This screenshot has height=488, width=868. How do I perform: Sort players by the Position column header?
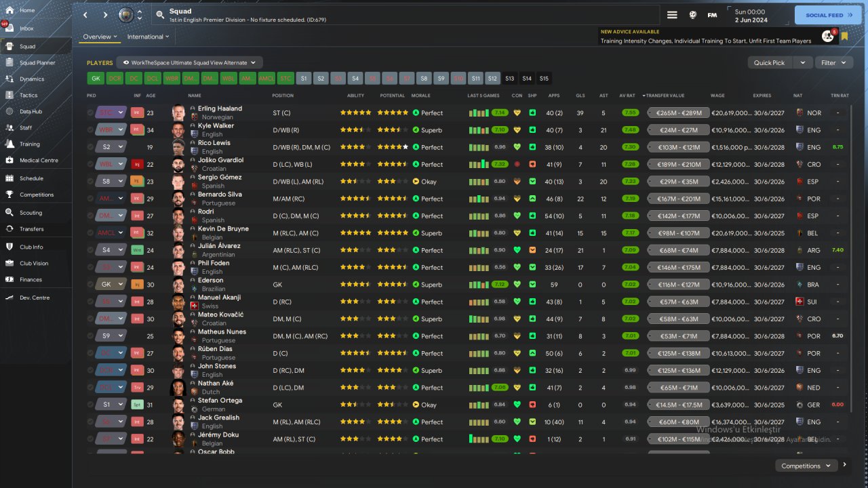click(x=283, y=96)
